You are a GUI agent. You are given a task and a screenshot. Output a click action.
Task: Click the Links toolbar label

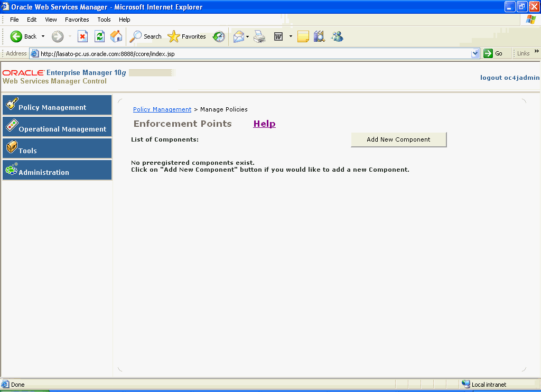[523, 53]
